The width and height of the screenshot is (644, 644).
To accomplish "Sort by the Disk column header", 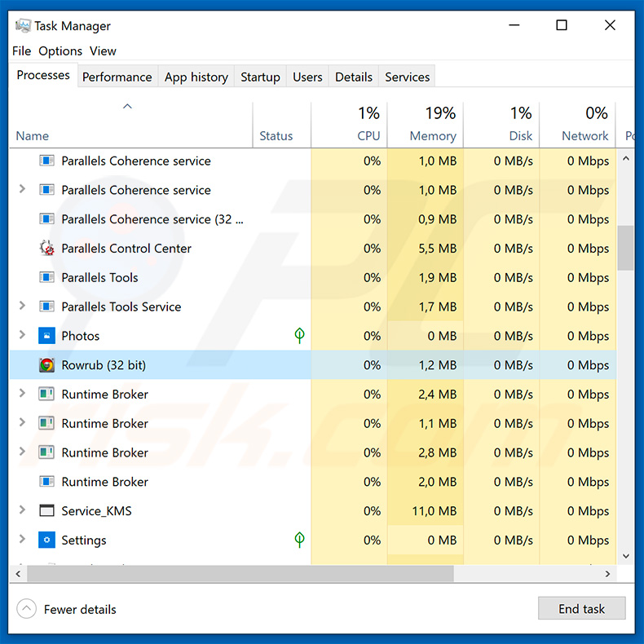I will [501, 125].
